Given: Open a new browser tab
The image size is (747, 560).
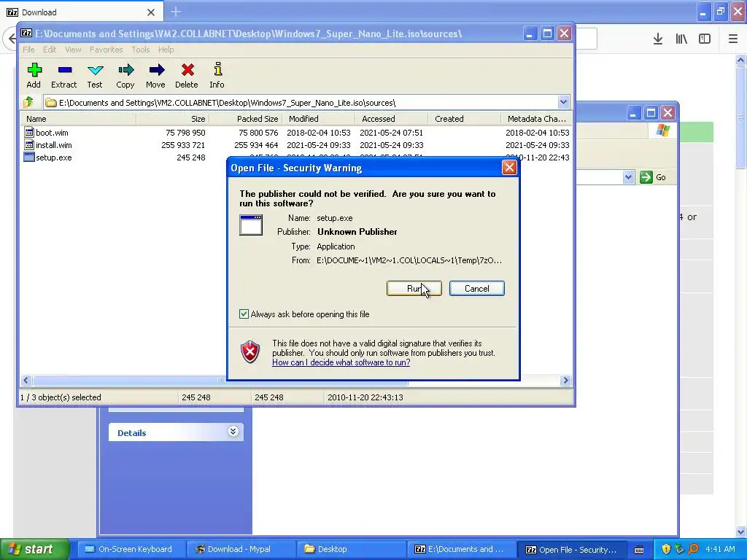Looking at the screenshot, I should click(176, 12).
